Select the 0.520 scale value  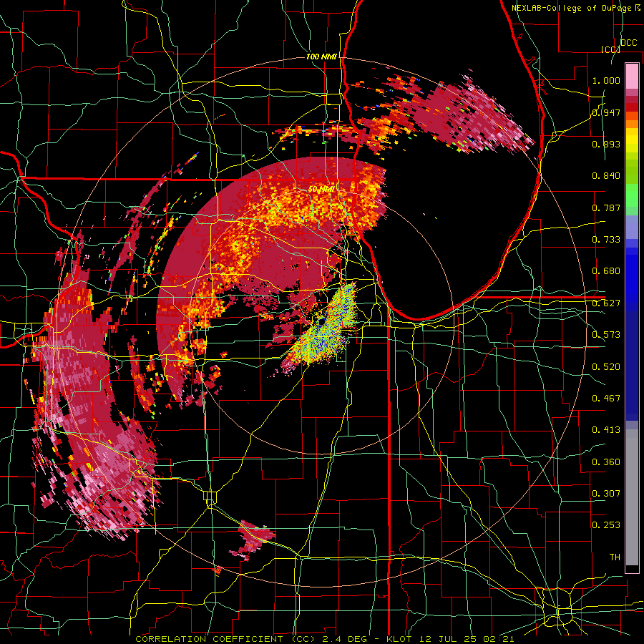tap(606, 367)
